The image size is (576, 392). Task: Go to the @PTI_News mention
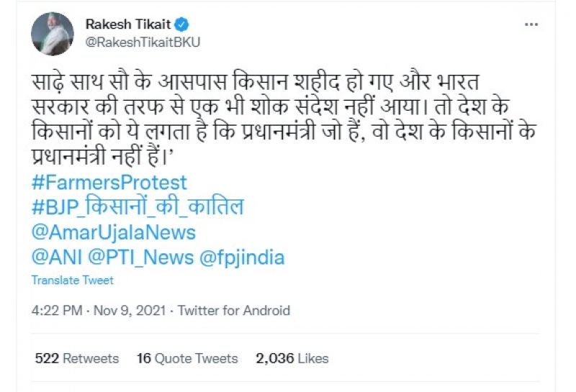pos(140,257)
